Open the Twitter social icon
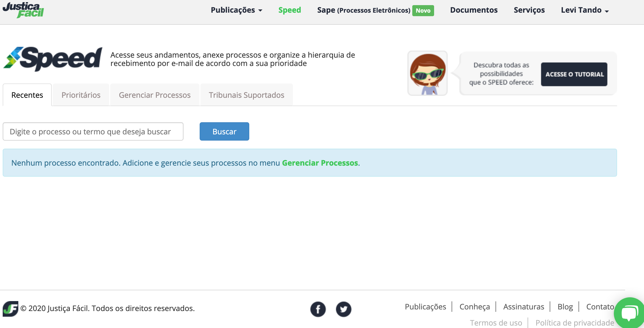The image size is (644, 328). (x=344, y=309)
